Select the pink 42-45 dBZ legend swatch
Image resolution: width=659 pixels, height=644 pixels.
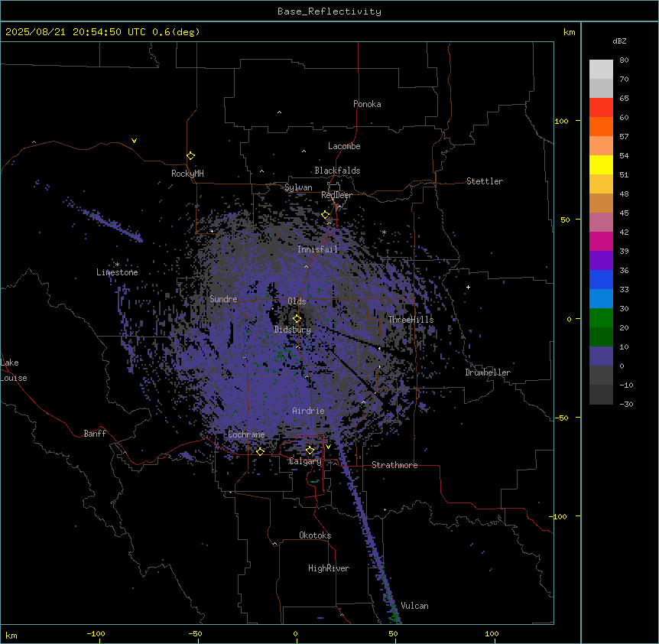pos(601,223)
